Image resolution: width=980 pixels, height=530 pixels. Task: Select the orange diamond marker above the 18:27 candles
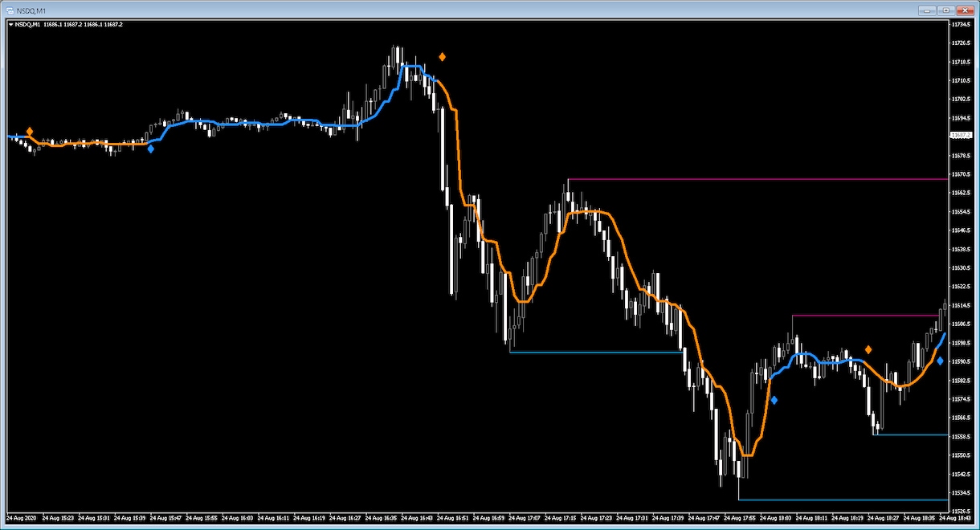[x=868, y=349]
